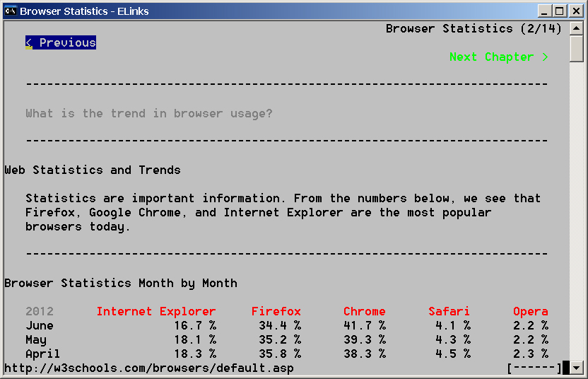588x379 pixels.
Task: Minimize the ELinks window
Action: coord(544,11)
